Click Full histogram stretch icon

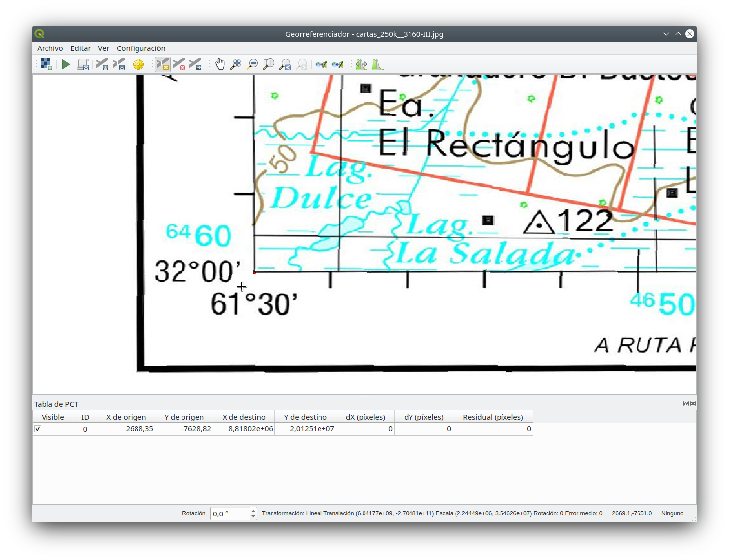[x=362, y=64]
